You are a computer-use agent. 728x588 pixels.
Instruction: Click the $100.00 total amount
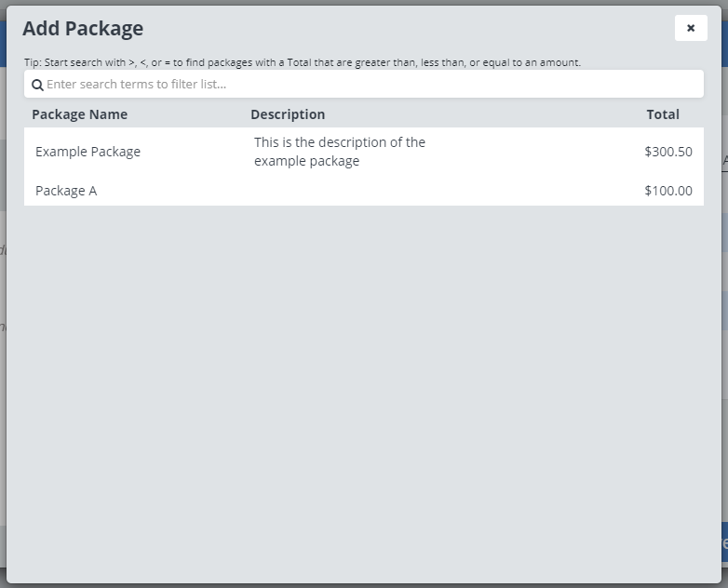coord(667,191)
